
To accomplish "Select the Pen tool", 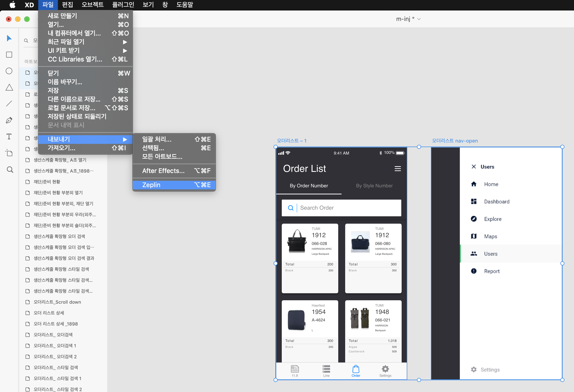I will (9, 120).
